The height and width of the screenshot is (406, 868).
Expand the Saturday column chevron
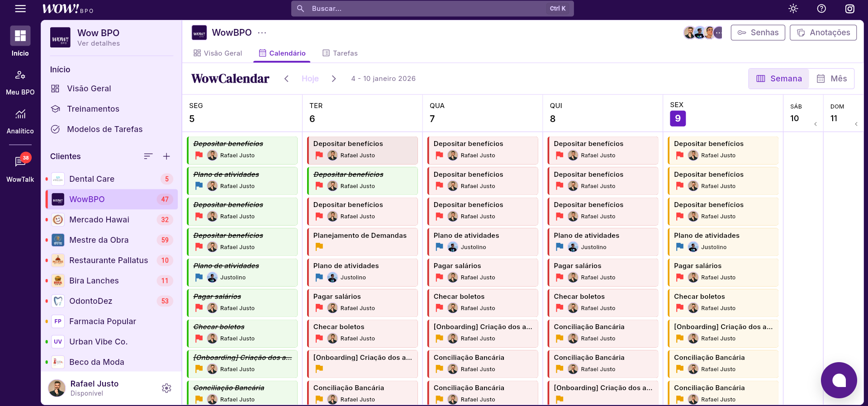pos(816,124)
